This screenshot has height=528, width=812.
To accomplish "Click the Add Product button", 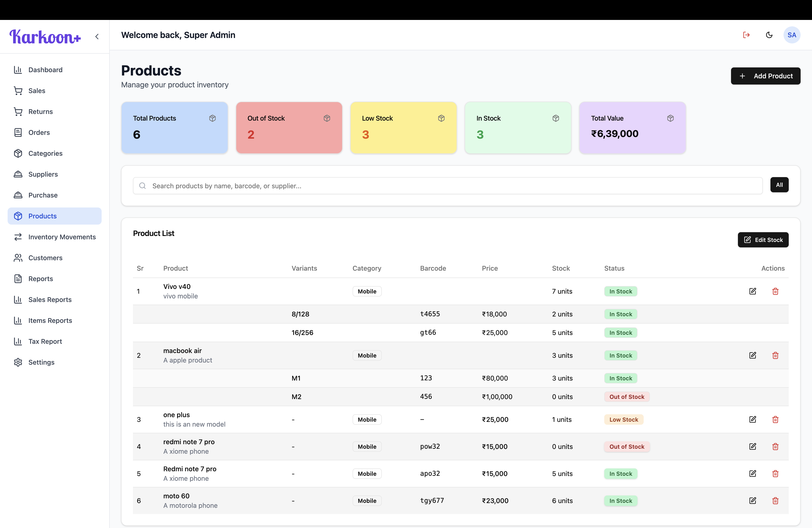I will click(x=765, y=76).
